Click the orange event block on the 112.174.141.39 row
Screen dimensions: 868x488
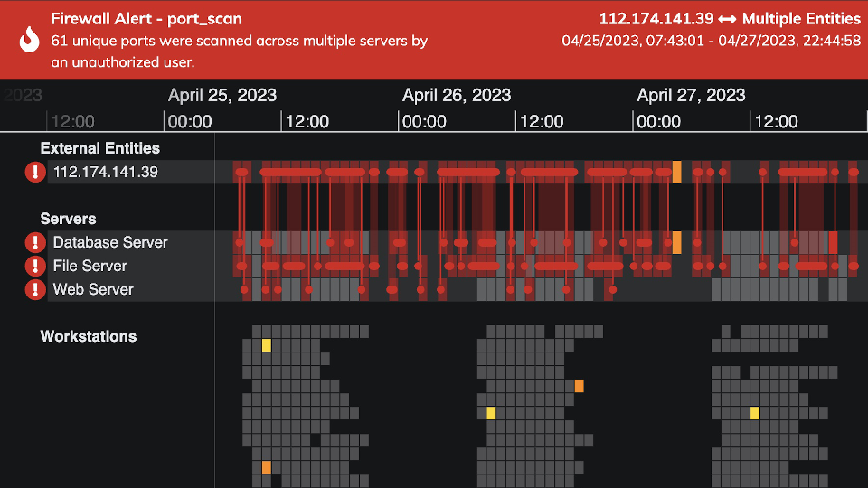tap(676, 172)
